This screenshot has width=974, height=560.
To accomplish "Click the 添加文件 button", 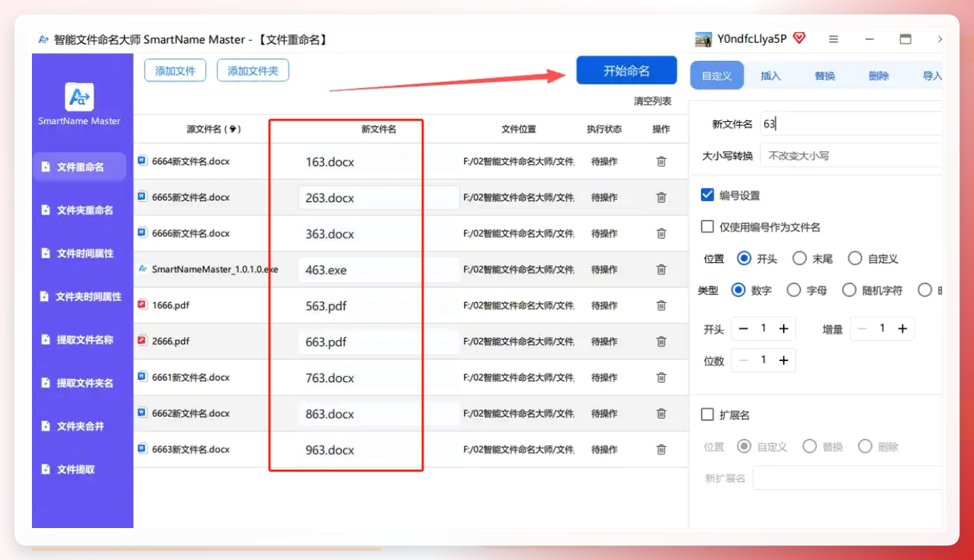I will click(x=175, y=70).
